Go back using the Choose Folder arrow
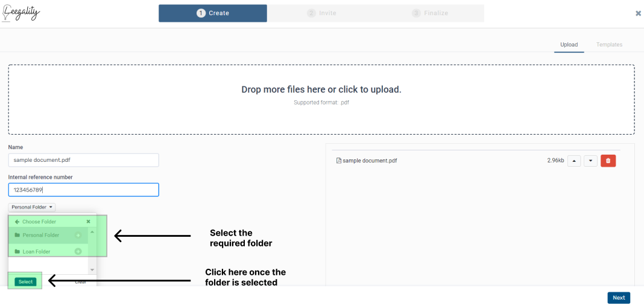This screenshot has height=305, width=644. (x=17, y=222)
